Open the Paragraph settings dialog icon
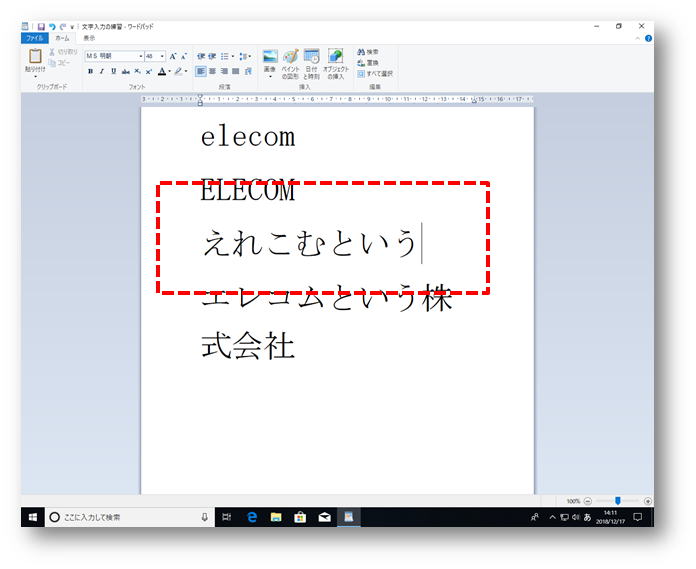This screenshot has width=696, height=569. click(248, 71)
